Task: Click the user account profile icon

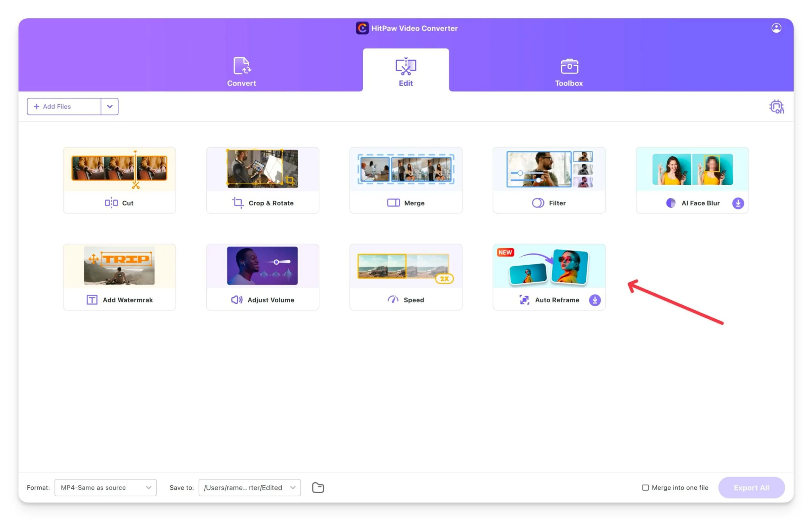Action: pyautogui.click(x=776, y=28)
